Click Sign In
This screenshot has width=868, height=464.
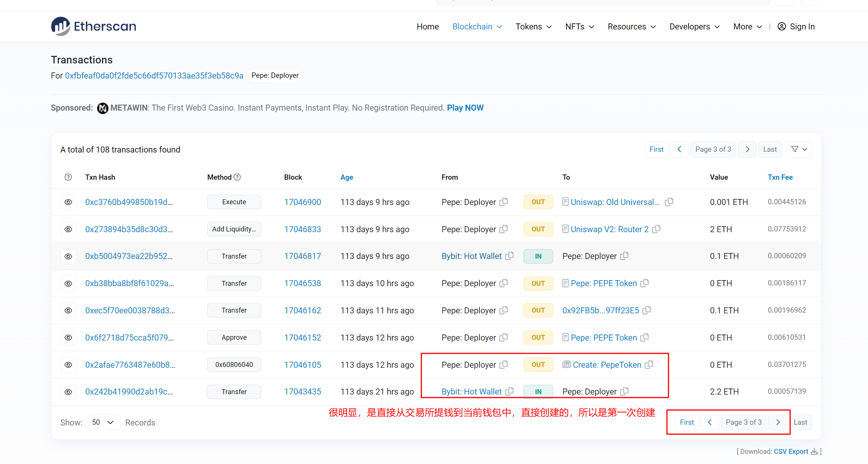pos(796,27)
